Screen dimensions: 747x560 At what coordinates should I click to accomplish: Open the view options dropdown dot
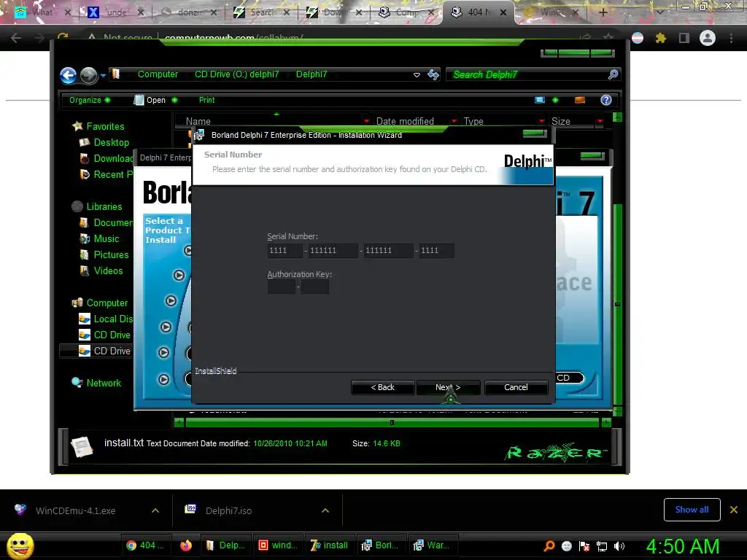(x=555, y=100)
